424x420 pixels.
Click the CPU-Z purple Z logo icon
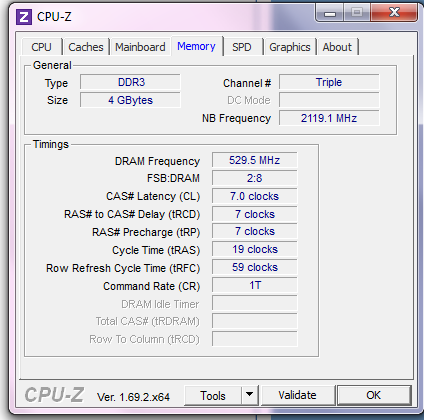coord(24,17)
